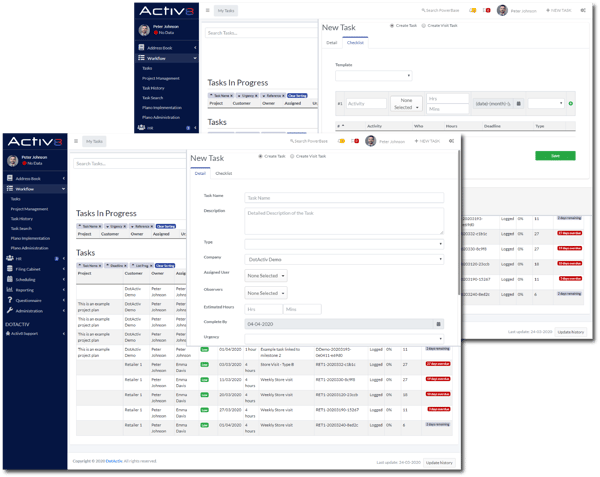Screen dimensions: 600x477
Task: Click Hrs estimated hours field in front form
Action: [x=263, y=309]
